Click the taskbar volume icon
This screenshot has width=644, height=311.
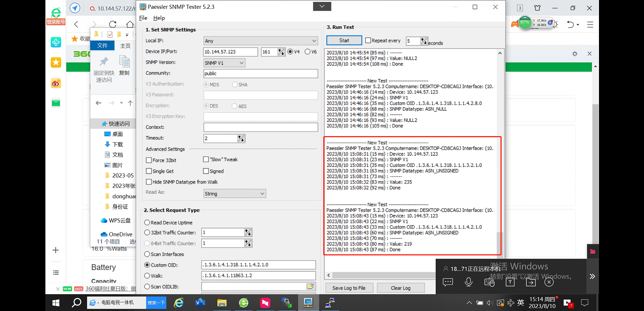click(490, 303)
